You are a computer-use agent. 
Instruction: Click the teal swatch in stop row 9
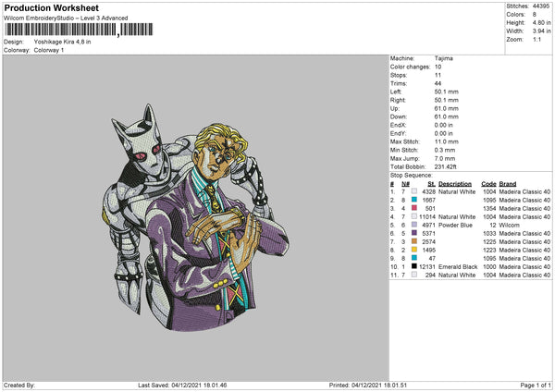point(414,258)
